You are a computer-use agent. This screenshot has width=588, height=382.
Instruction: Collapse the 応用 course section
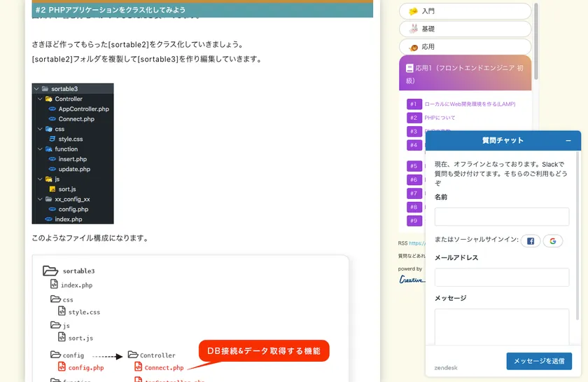point(465,47)
